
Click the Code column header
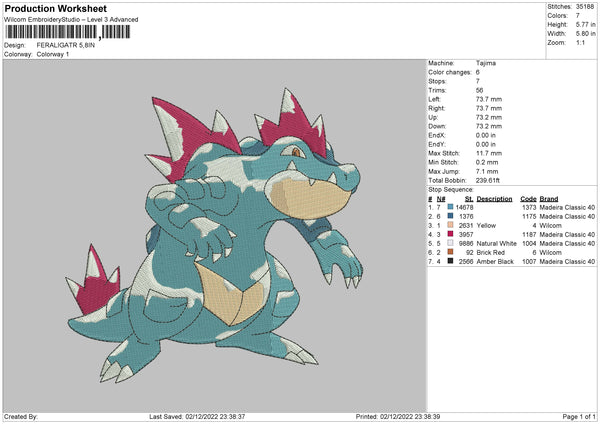(528, 199)
